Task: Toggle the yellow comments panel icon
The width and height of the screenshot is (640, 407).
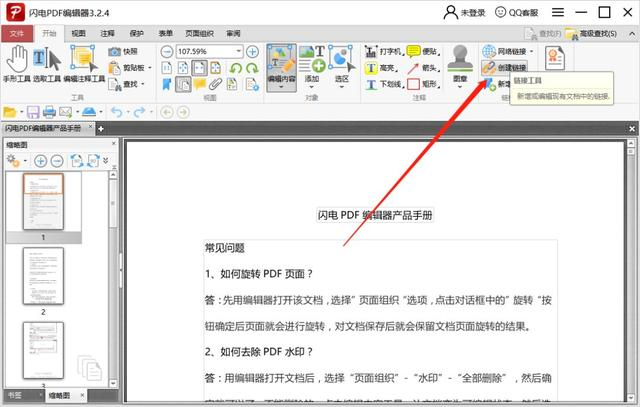Action: pos(199,84)
